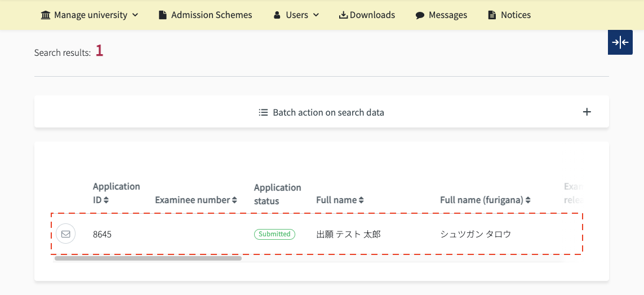
Task: Click the horizontal table scrollbar thumb
Action: (x=148, y=258)
